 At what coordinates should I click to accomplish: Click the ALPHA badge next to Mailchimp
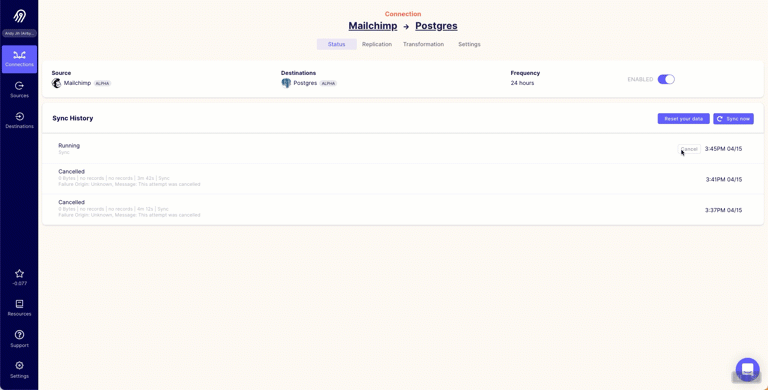102,83
